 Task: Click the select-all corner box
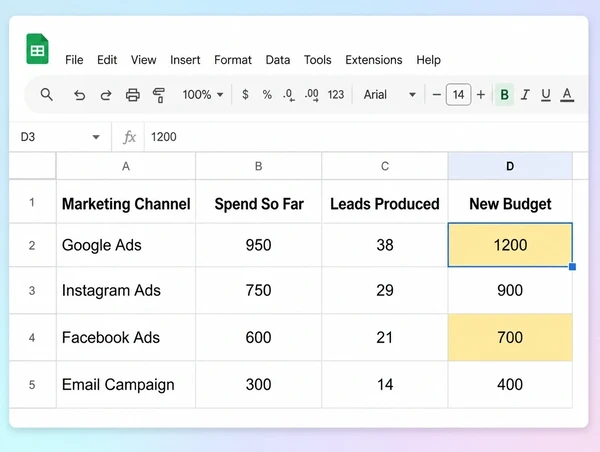click(33, 166)
